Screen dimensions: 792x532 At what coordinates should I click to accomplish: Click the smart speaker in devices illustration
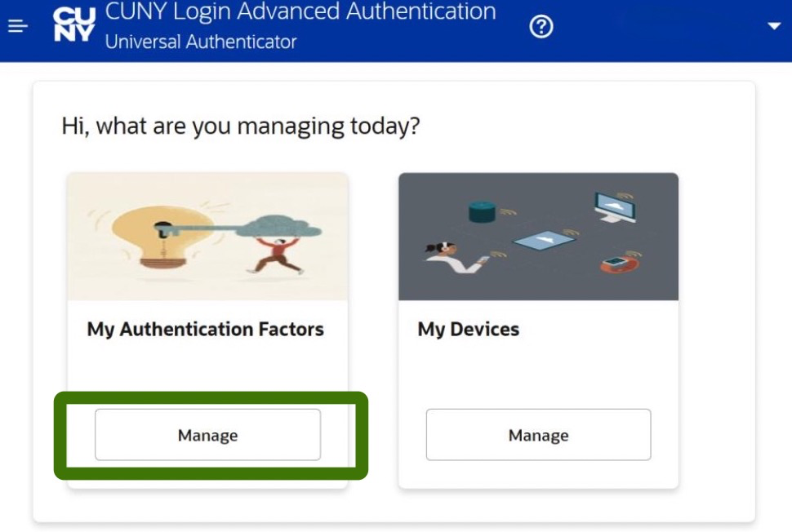pyautogui.click(x=482, y=212)
